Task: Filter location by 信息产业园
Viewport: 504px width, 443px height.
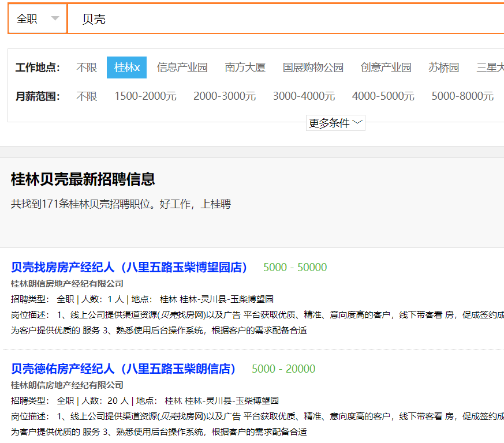Action: click(x=182, y=67)
